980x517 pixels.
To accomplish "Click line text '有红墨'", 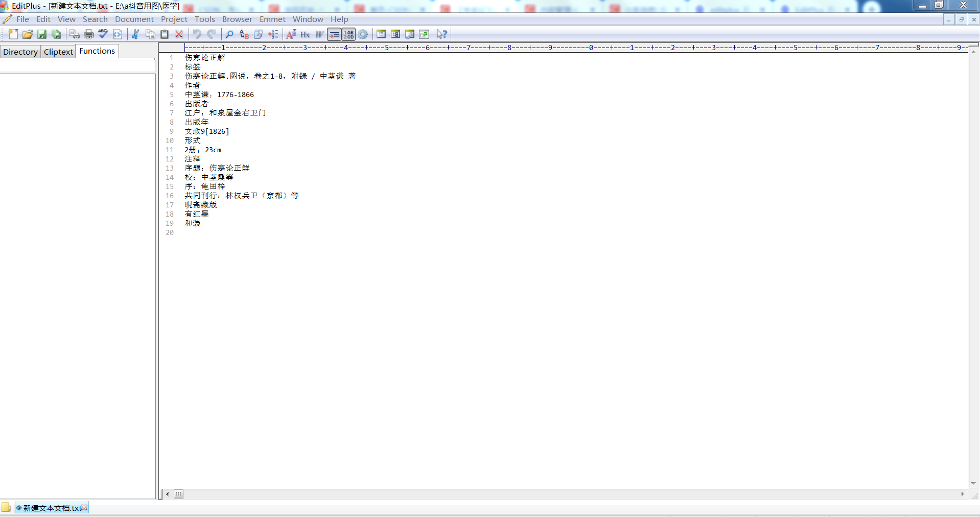I will click(197, 214).
